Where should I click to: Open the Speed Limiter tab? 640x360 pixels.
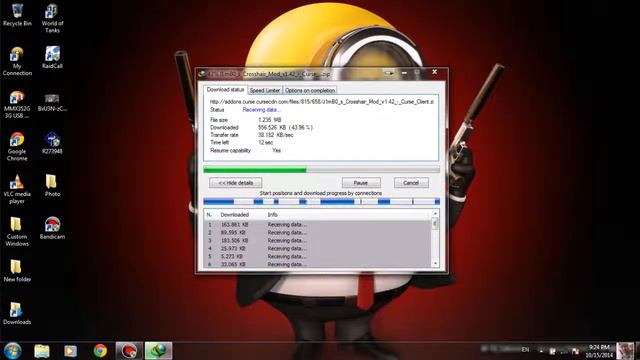tap(265, 90)
